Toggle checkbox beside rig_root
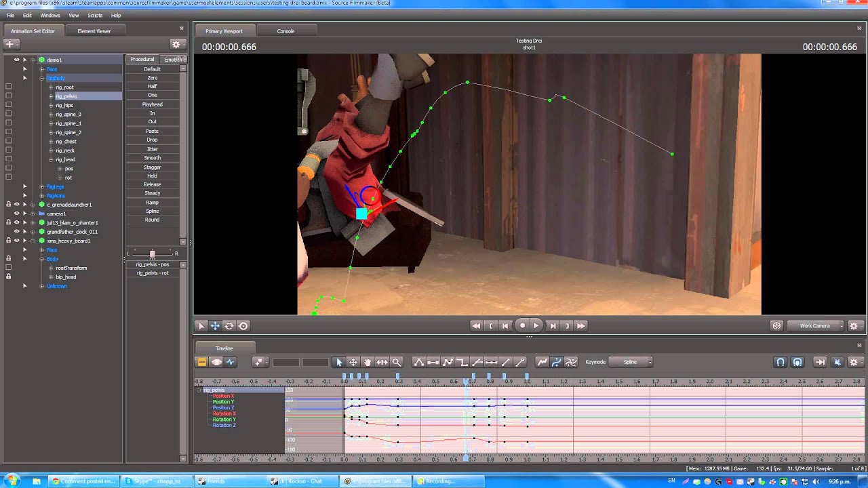The width and height of the screenshot is (868, 488). point(9,87)
